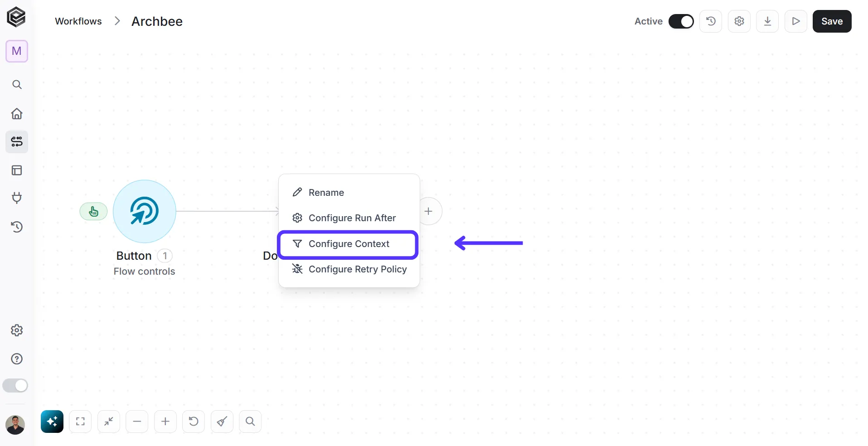This screenshot has width=868, height=446.
Task: Zoom out with the minus button
Action: (137, 422)
